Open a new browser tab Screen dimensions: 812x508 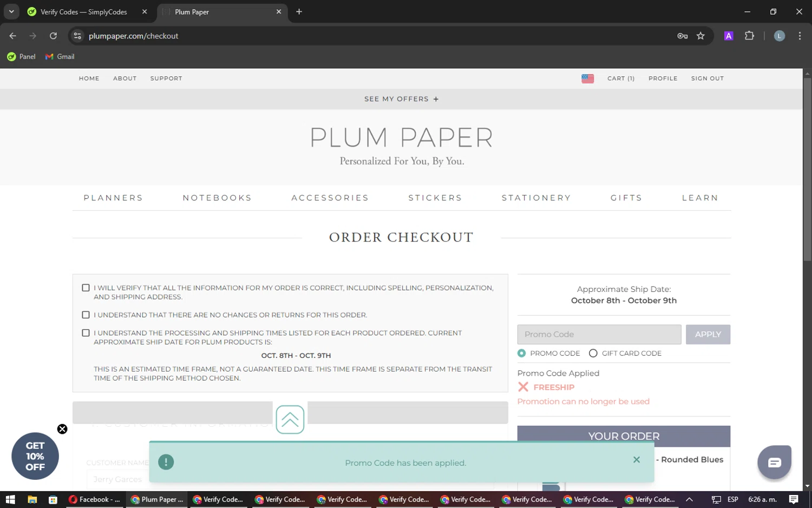[299, 11]
